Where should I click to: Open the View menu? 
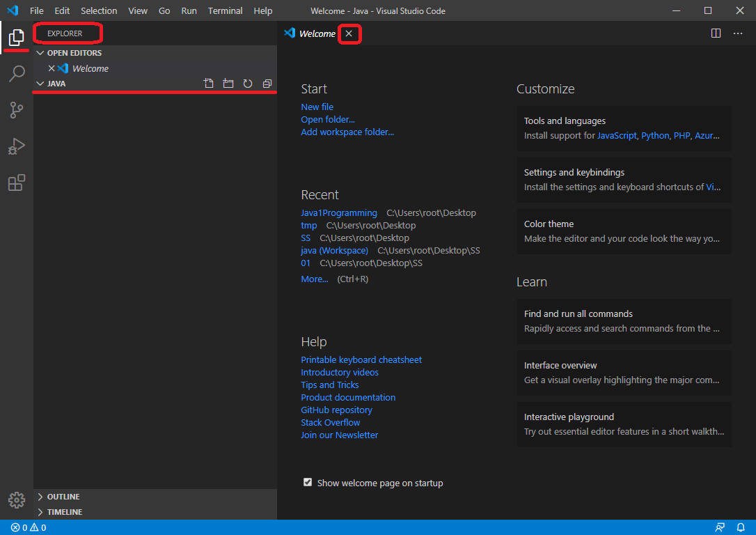[138, 10]
